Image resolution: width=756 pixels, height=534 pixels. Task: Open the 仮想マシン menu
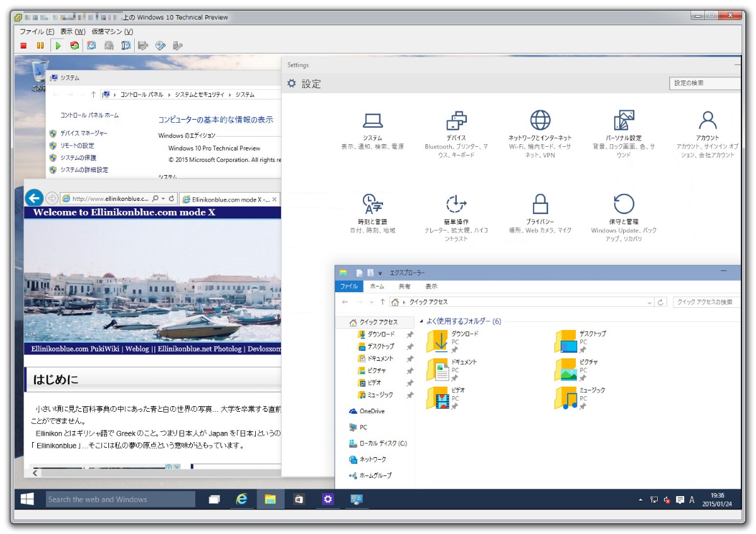112,31
